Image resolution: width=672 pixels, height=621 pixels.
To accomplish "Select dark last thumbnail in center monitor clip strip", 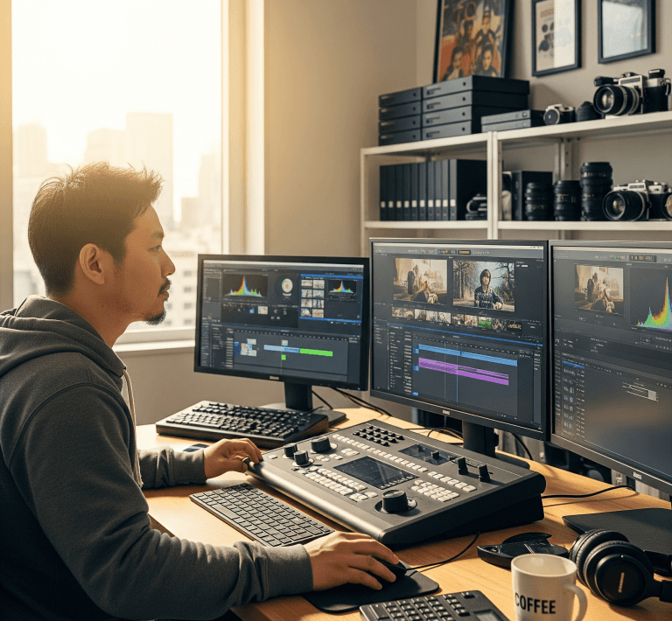I will [514, 326].
